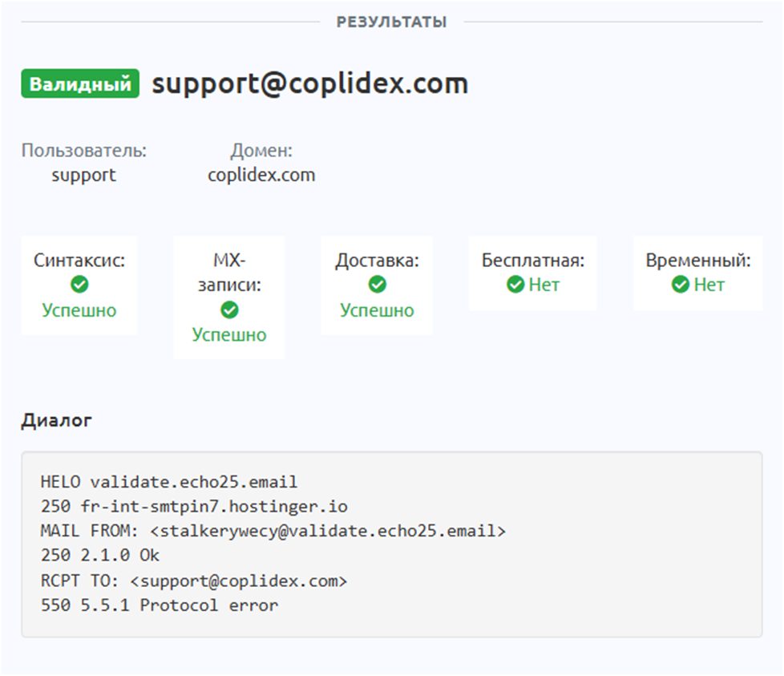Select the support@coplidex.com heading text
Viewport: 784px width, 676px height.
309,83
